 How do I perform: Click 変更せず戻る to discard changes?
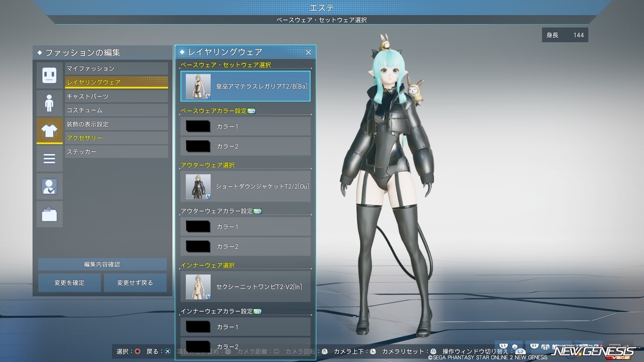point(135,283)
